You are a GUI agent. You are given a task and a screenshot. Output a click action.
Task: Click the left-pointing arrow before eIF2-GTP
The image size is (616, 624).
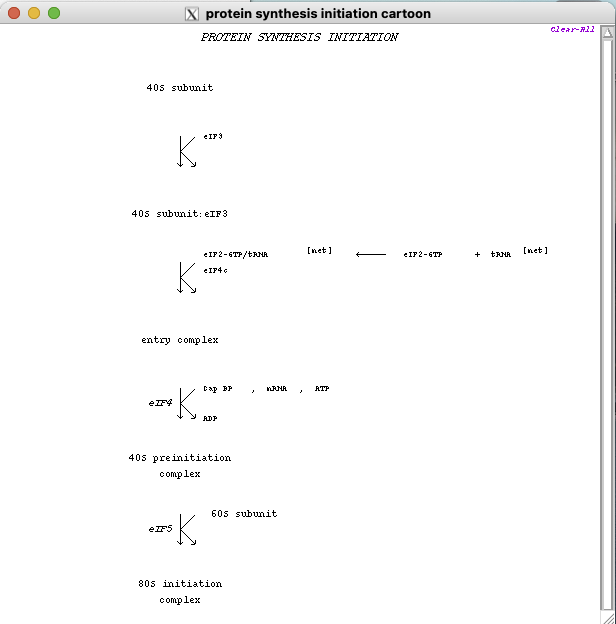tap(371, 254)
